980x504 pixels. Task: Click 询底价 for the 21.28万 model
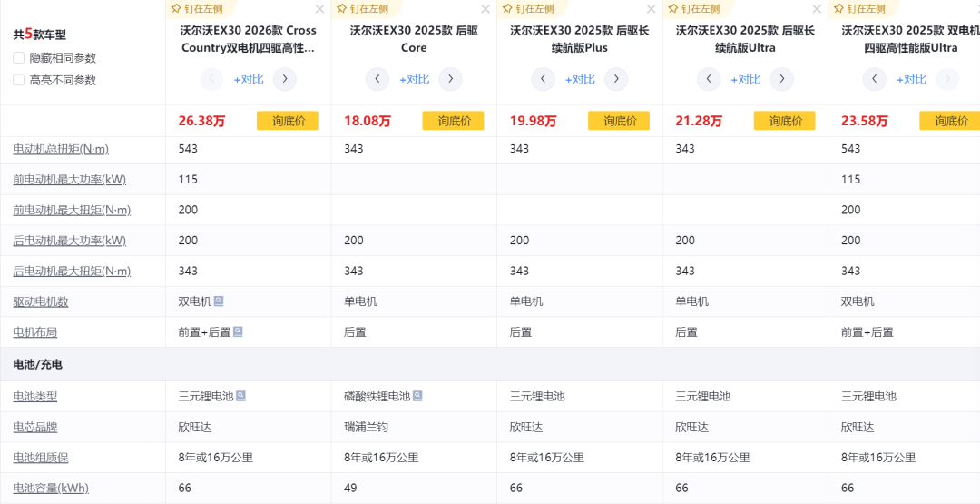[x=784, y=121]
